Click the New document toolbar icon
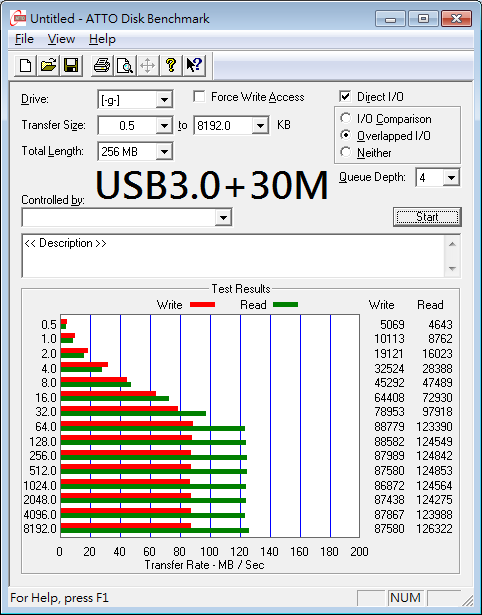Image resolution: width=482 pixels, height=615 pixels. [x=25, y=66]
